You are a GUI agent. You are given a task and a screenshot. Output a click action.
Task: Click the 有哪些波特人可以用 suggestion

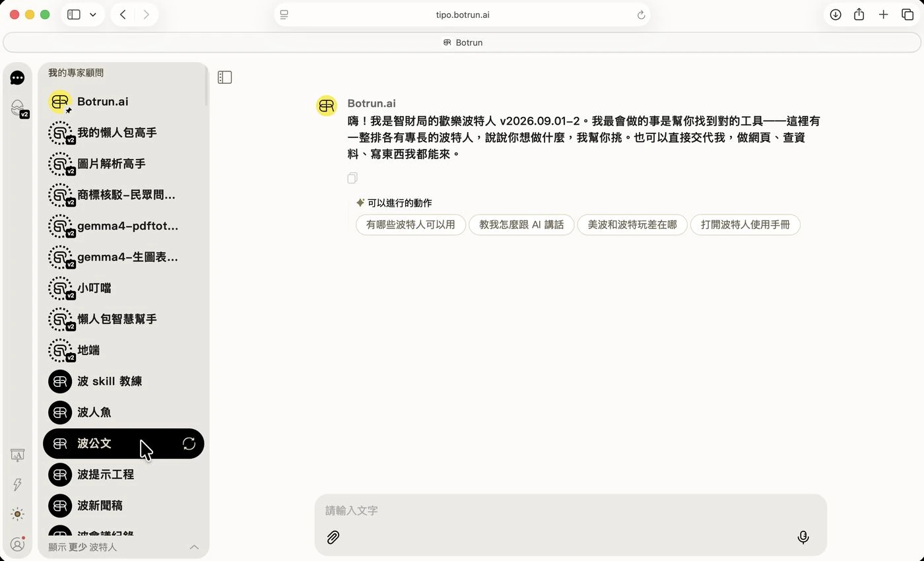(411, 224)
